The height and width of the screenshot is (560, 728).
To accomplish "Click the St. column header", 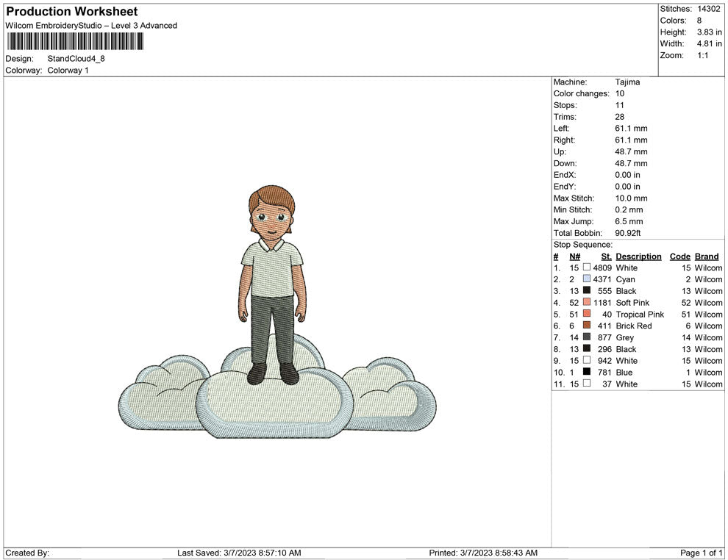I will (605, 256).
